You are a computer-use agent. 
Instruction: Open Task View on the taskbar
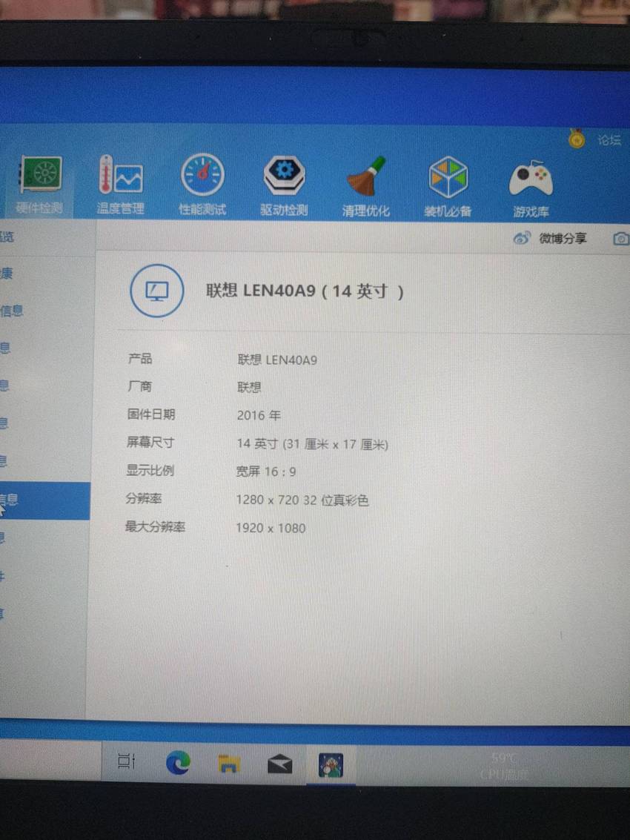(x=126, y=761)
